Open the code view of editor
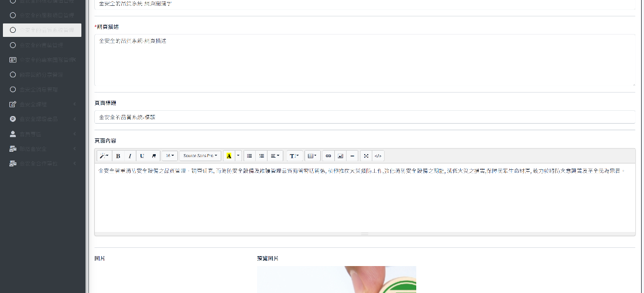644x293 pixels. point(378,156)
